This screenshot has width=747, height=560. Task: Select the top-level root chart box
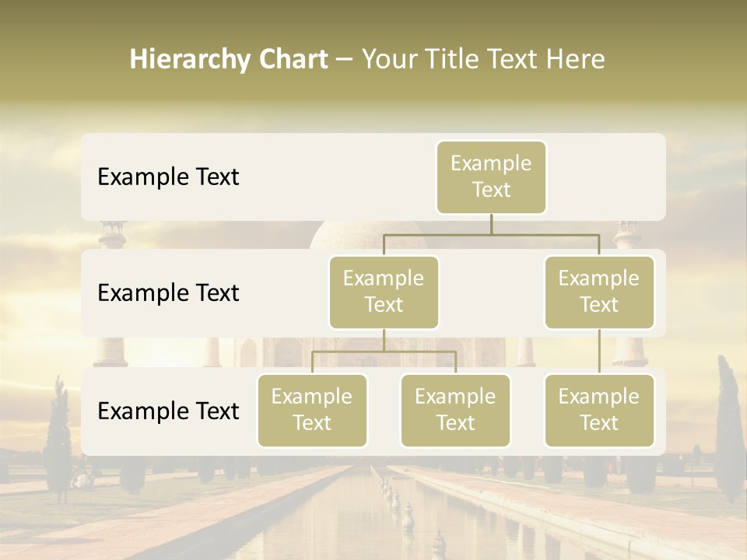[x=491, y=177]
